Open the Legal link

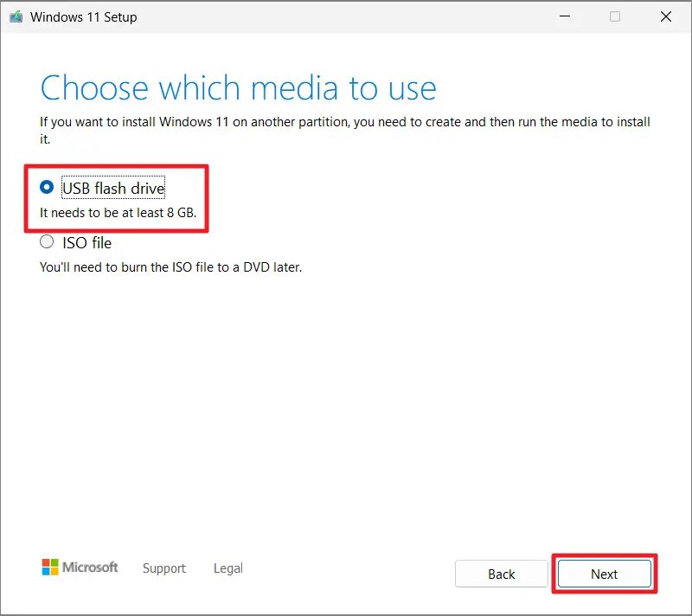pos(228,568)
